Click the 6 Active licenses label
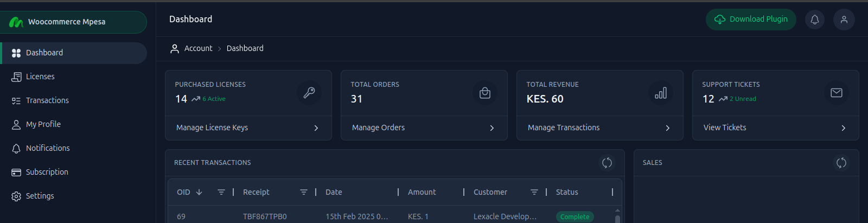Screen dimensions: 868x223 pos(214,99)
